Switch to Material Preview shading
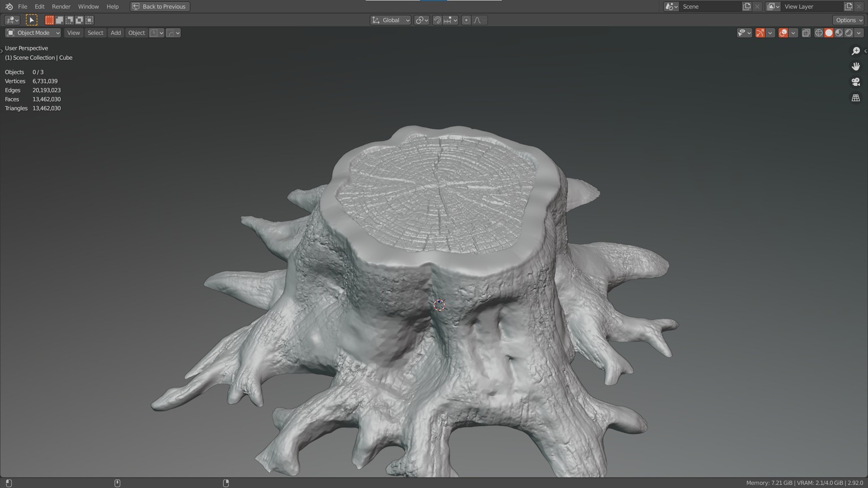Image resolution: width=868 pixels, height=488 pixels. 839,33
